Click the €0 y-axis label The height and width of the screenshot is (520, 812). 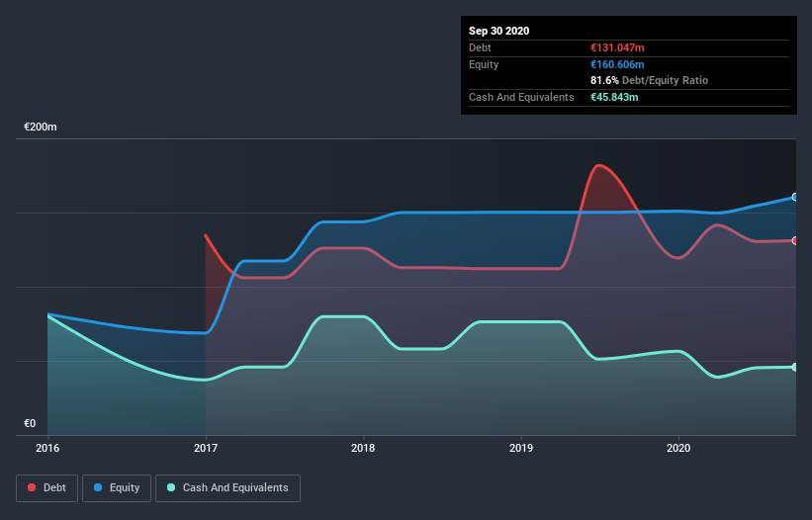(x=30, y=423)
